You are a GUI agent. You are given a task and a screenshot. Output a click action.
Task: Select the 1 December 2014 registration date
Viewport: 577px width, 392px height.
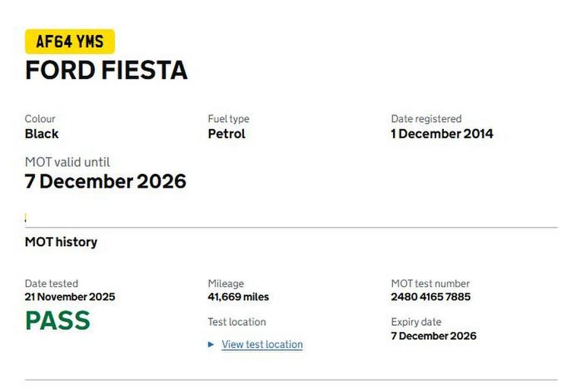[442, 134]
